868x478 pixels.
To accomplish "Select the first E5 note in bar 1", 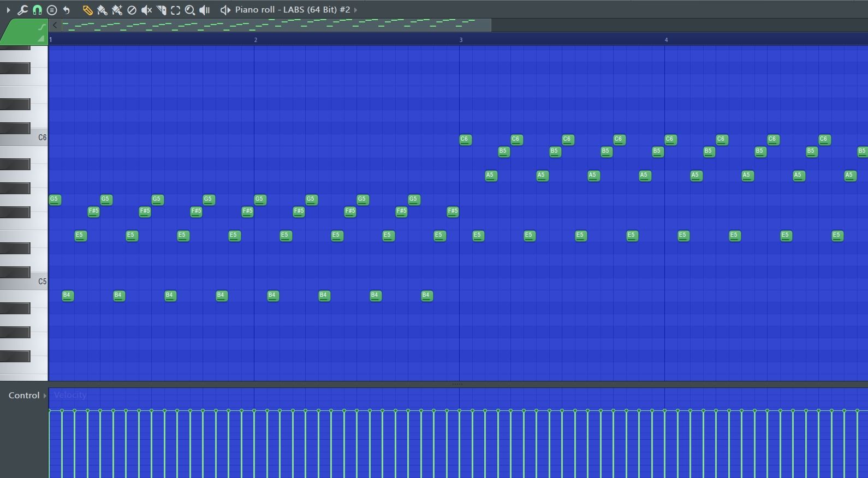I will click(80, 236).
